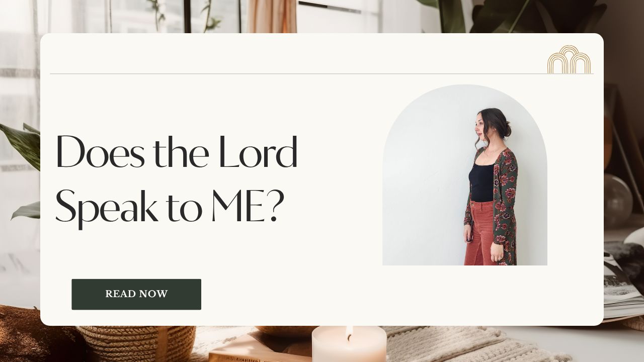Click the horizontal divider line under logo
This screenshot has width=644, height=362.
pos(322,74)
